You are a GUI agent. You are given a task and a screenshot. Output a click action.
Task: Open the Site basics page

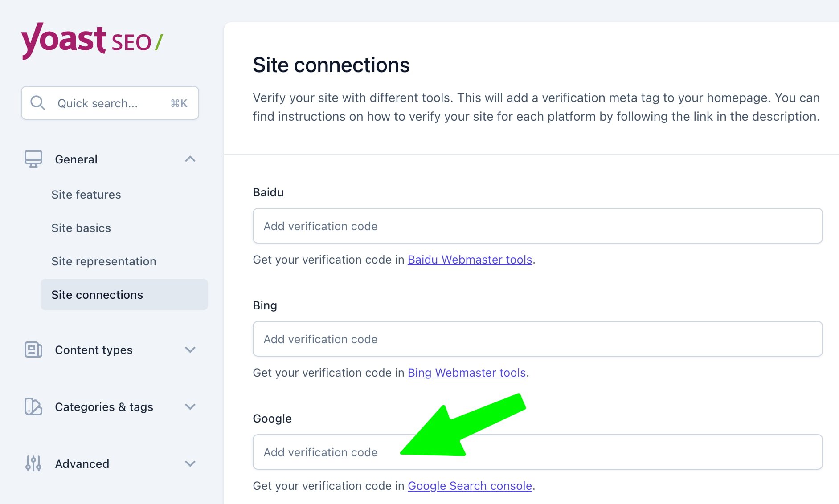pos(81,228)
